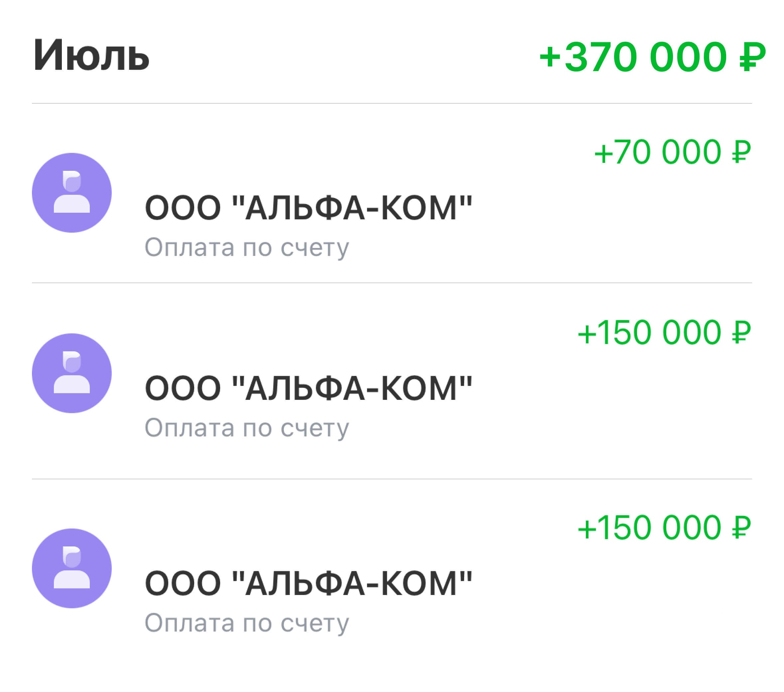This screenshot has height=692, width=784.
Task: Tap the +70 000 ₽ amount
Action: 672,152
